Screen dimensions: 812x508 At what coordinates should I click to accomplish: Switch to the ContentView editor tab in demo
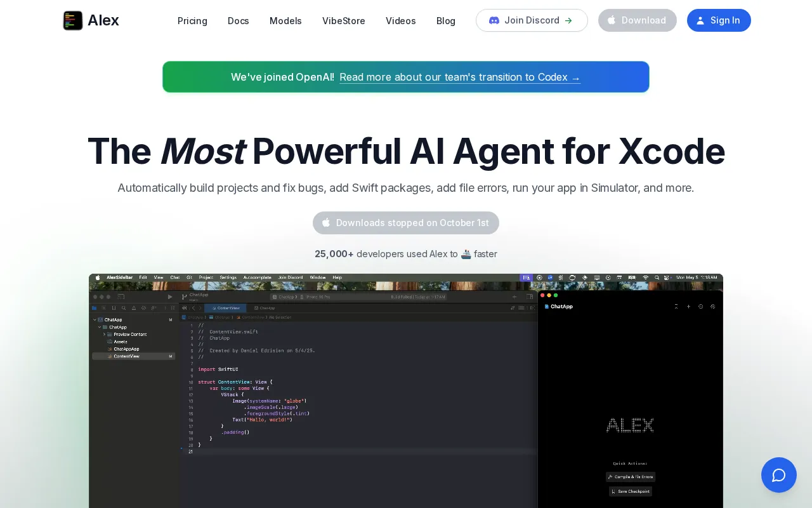tap(225, 308)
